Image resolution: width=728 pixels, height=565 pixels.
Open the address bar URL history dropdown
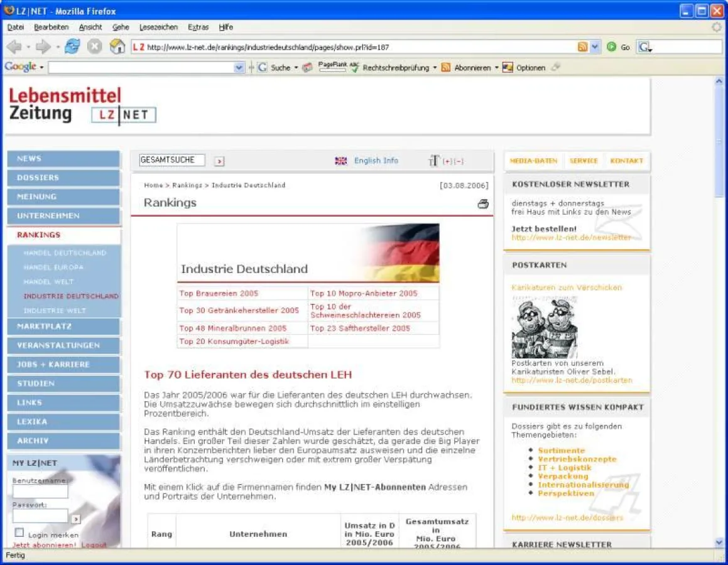[595, 47]
